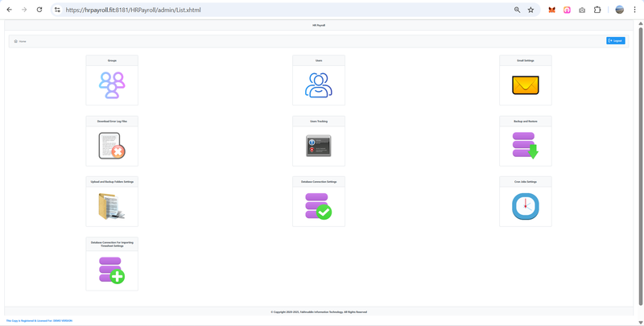The height and width of the screenshot is (326, 644).
Task: Open Download Error Log Files icon
Action: pos(112,146)
